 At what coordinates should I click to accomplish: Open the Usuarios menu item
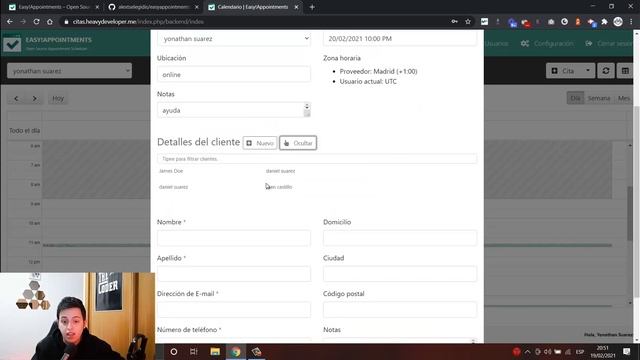(x=496, y=43)
